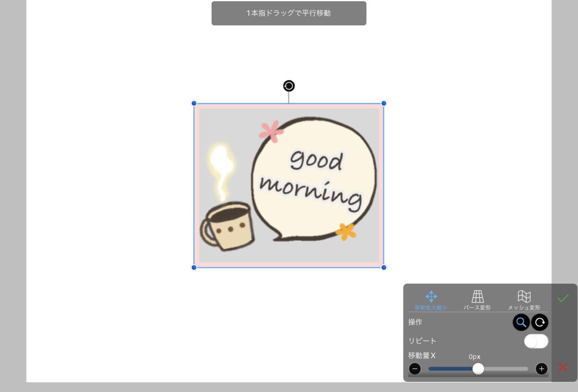Screen dimensions: 578x392
Task: Confirm transform with the green checkmark
Action: point(562,298)
